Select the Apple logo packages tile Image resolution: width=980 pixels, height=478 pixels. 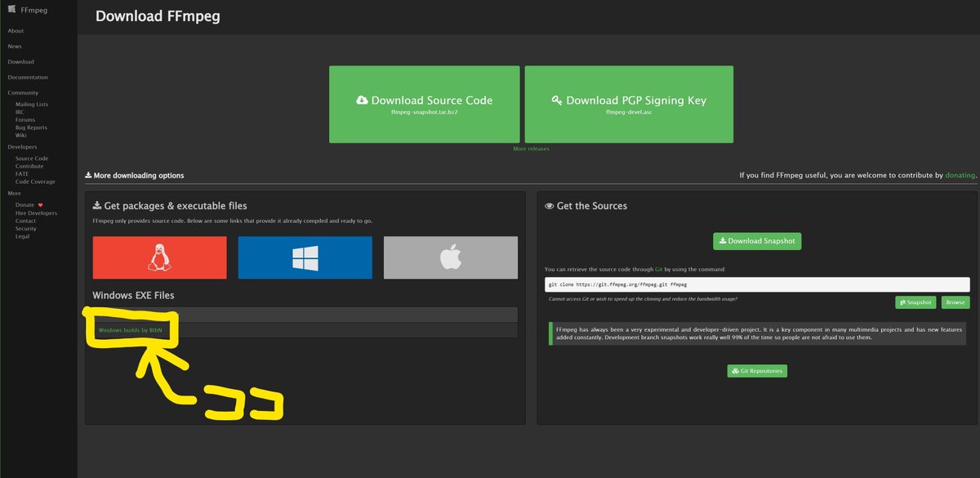(451, 257)
